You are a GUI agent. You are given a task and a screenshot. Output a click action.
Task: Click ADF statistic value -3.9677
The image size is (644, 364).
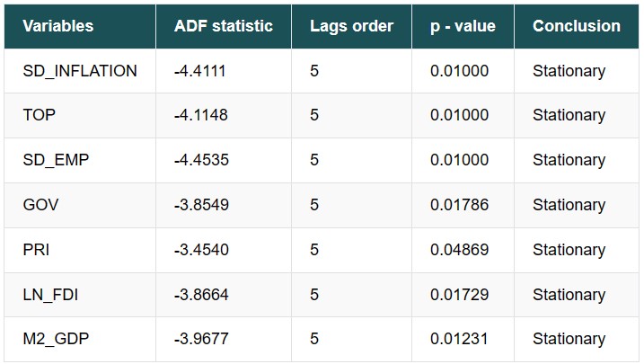click(x=201, y=339)
